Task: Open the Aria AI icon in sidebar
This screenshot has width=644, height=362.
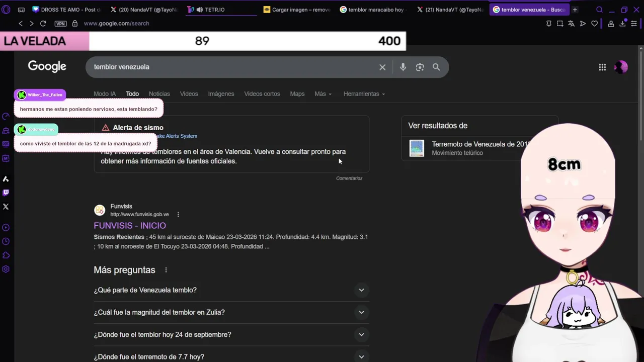Action: pyautogui.click(x=6, y=179)
